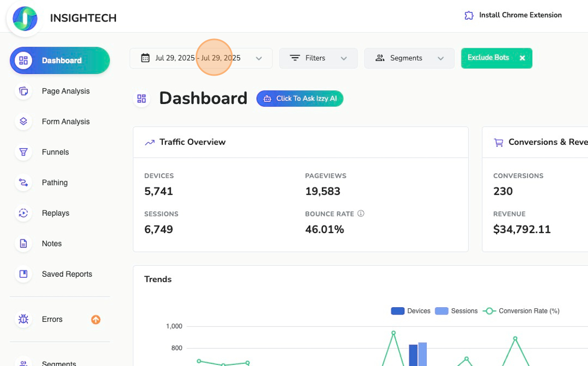Click the Form Analysis layers icon
Screen dimensions: 588x366
click(x=23, y=121)
